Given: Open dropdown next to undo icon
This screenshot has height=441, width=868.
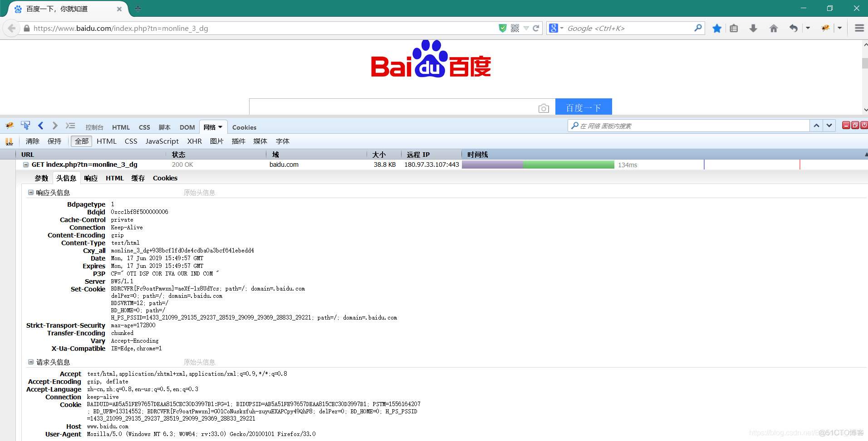Looking at the screenshot, I should click(808, 28).
